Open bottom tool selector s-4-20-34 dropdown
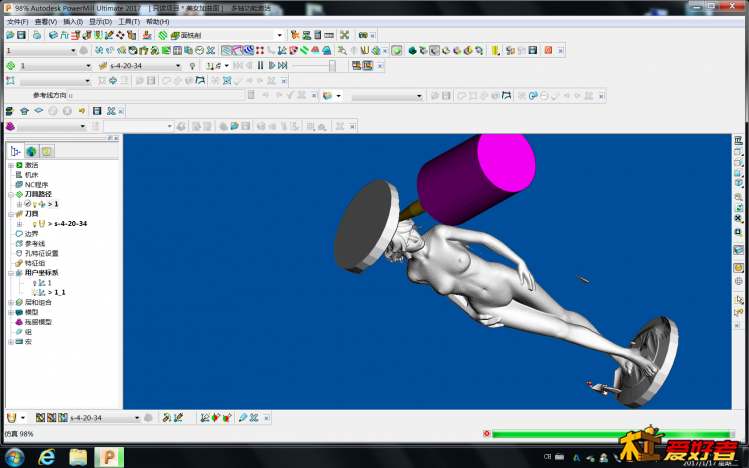Screen dimensions: 749x468 [137, 418]
